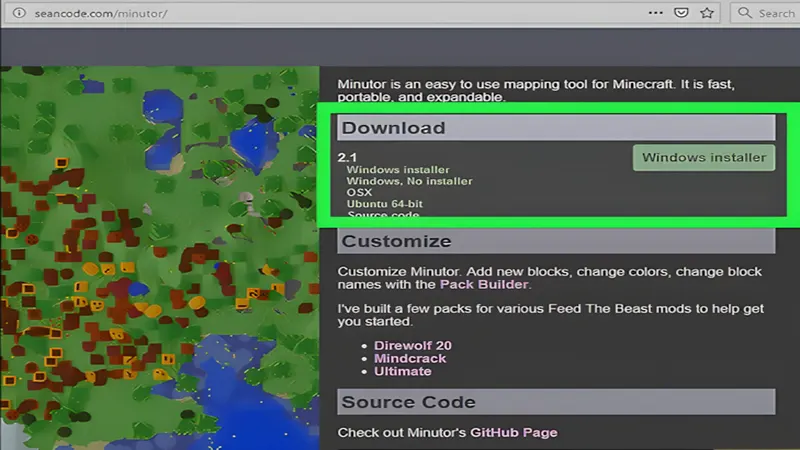Click the green Windows installer button
The height and width of the screenshot is (450, 800).
pyautogui.click(x=703, y=157)
